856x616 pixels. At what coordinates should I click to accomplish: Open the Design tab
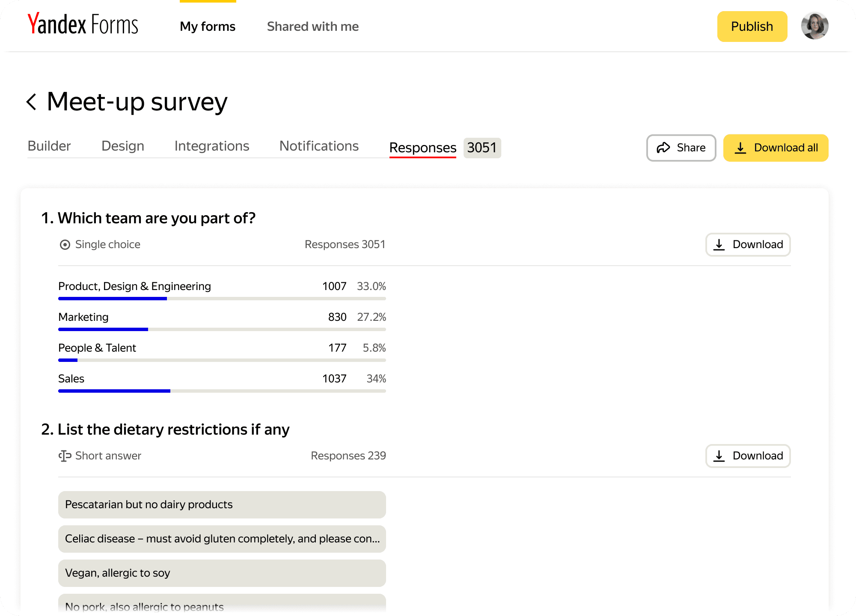tap(123, 146)
